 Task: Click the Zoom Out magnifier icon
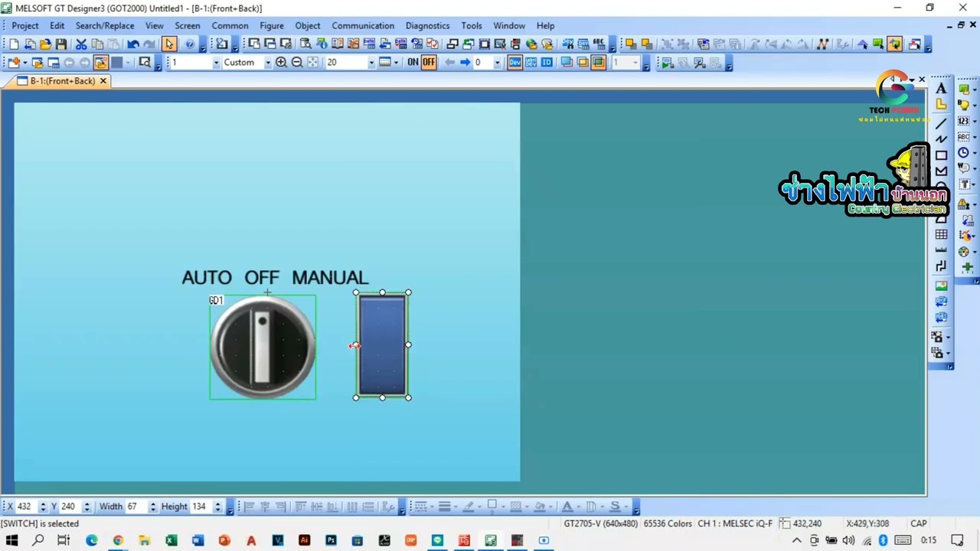pyautogui.click(x=297, y=63)
